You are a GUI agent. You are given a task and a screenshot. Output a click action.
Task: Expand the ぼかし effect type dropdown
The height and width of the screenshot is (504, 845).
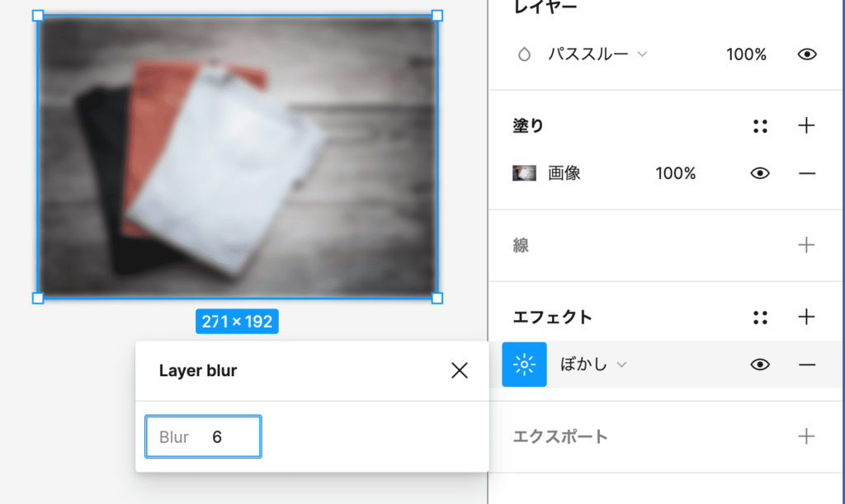point(593,365)
